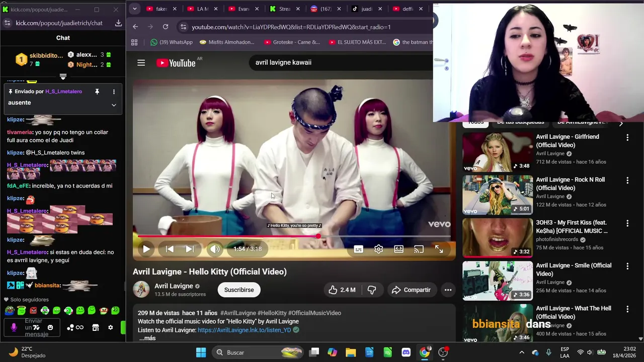Focus the YouTube search box with 'avril lavigne kawaii'
644x362 pixels.
(x=342, y=62)
